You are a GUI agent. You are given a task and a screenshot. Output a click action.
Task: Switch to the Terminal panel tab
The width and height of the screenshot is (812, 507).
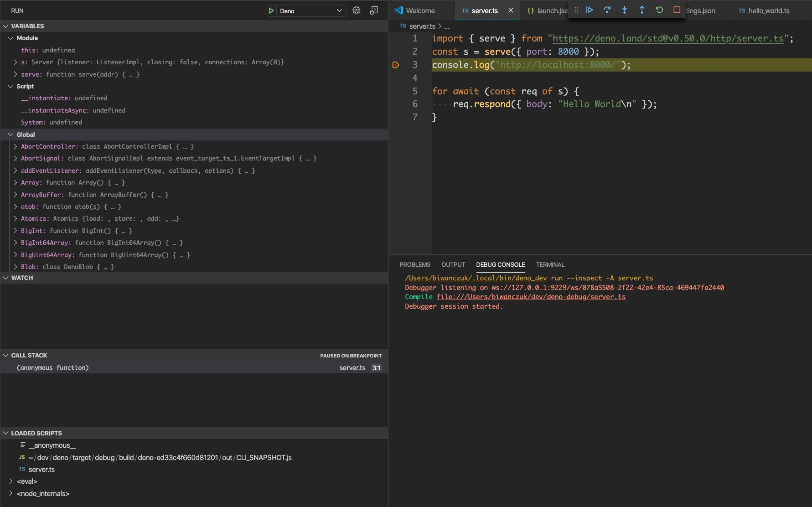(550, 264)
